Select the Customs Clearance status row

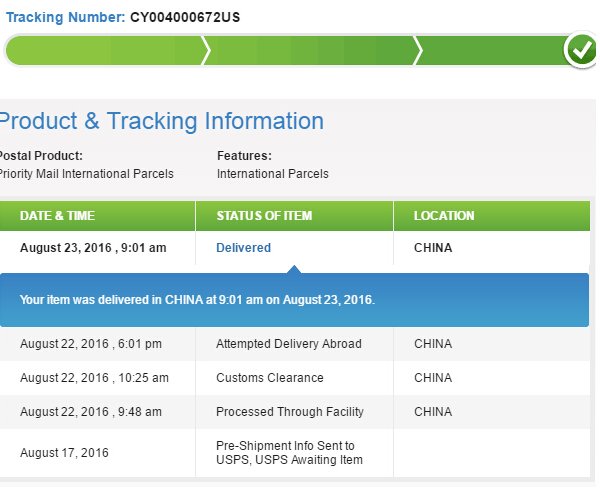click(x=270, y=378)
